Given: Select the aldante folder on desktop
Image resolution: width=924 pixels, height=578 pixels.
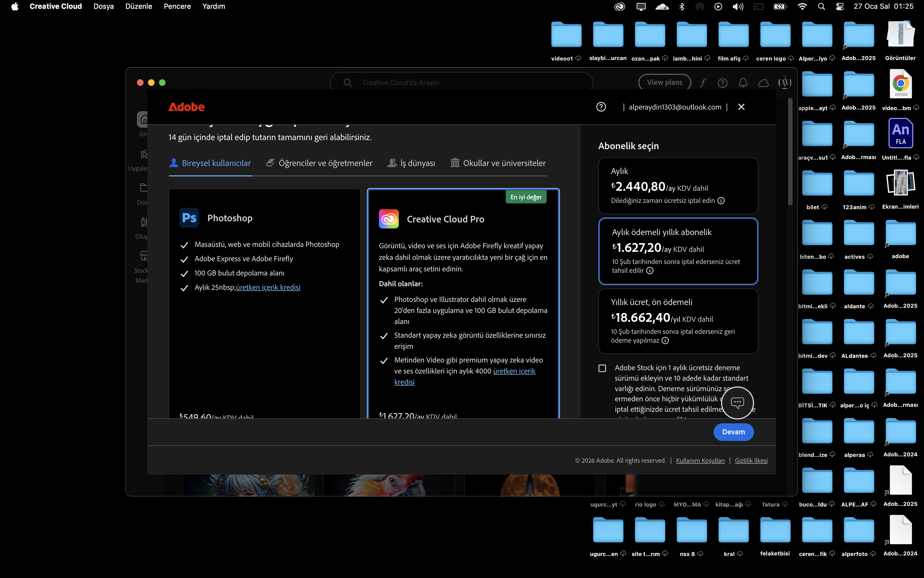Looking at the screenshot, I should coord(859,282).
